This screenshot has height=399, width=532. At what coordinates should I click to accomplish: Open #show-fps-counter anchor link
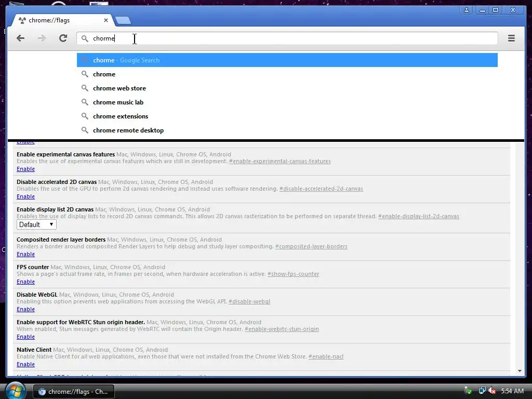pyautogui.click(x=293, y=274)
